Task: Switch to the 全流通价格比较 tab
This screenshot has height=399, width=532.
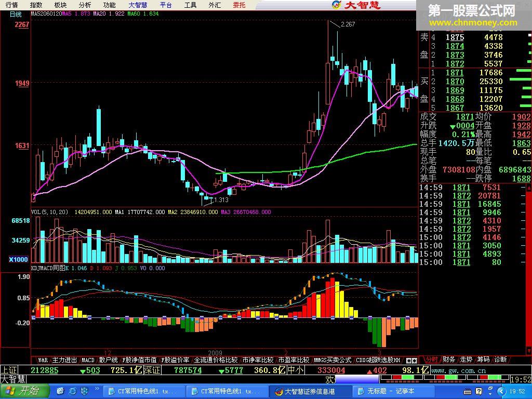Action: pos(216,360)
